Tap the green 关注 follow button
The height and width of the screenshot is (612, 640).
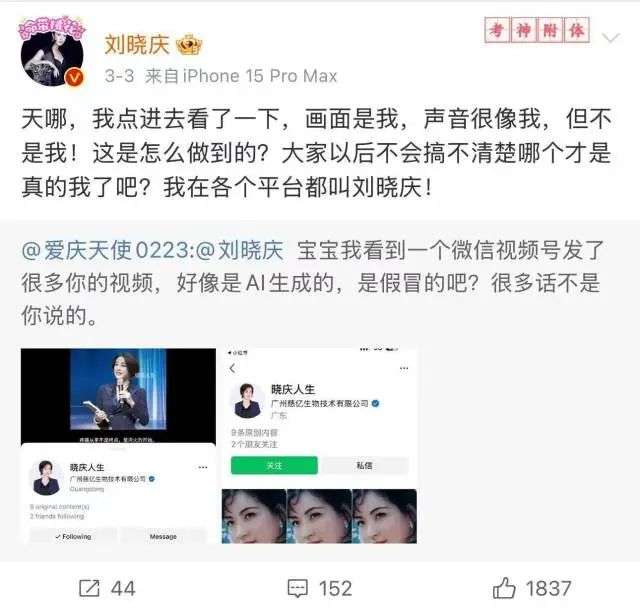(x=274, y=465)
